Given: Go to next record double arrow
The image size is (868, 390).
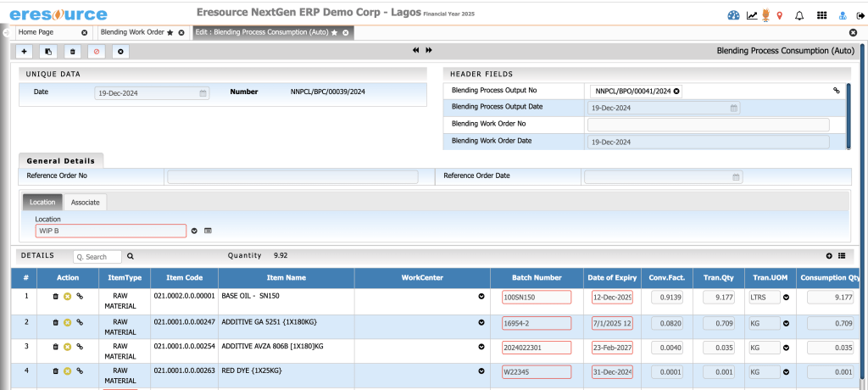Looking at the screenshot, I should (x=428, y=50).
